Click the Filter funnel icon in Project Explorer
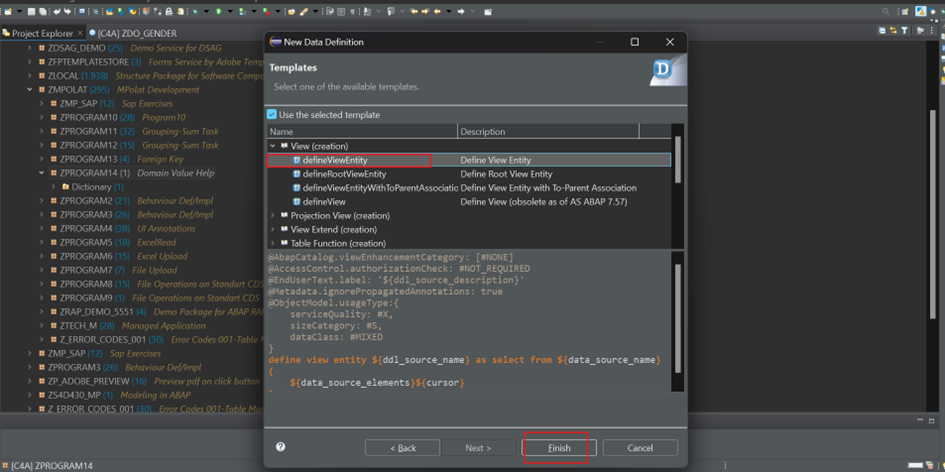 [x=905, y=30]
